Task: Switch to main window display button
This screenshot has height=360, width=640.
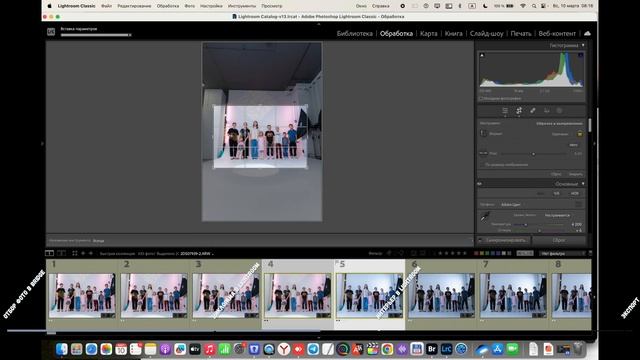Action: [49, 253]
